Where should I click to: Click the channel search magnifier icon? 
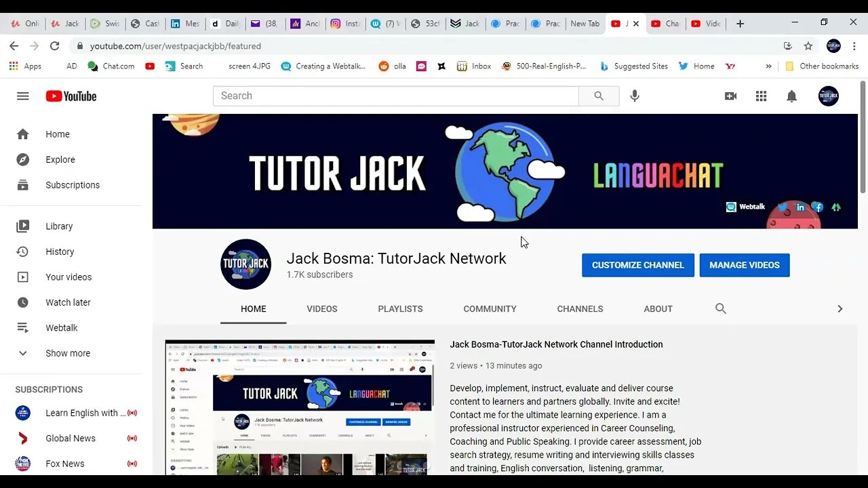(x=721, y=308)
